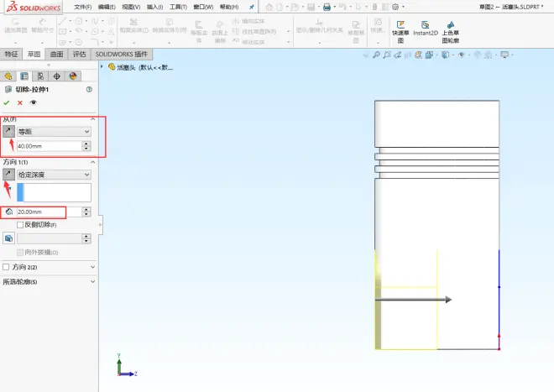The width and height of the screenshot is (554, 392).
Task: Click the 40.00mm spinner arrows
Action: point(86,146)
